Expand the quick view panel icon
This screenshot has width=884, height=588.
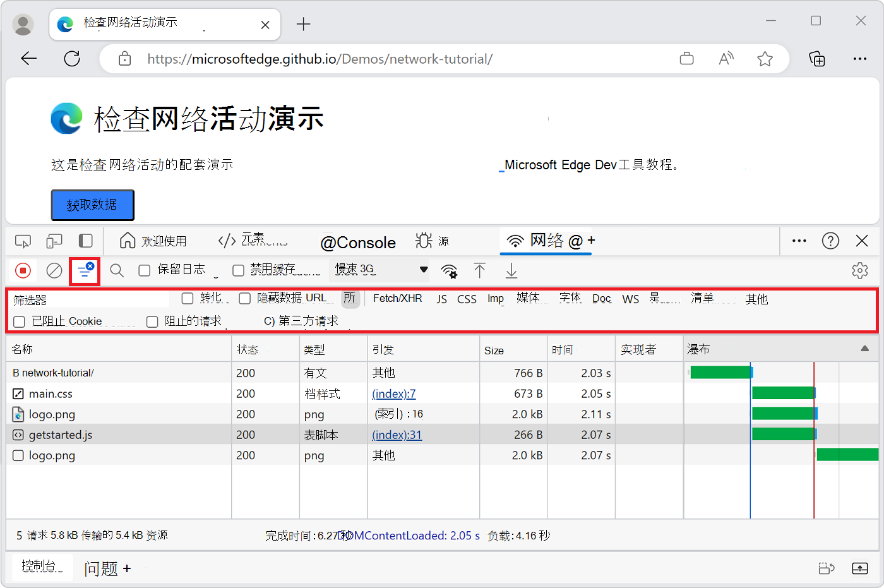pos(860,568)
